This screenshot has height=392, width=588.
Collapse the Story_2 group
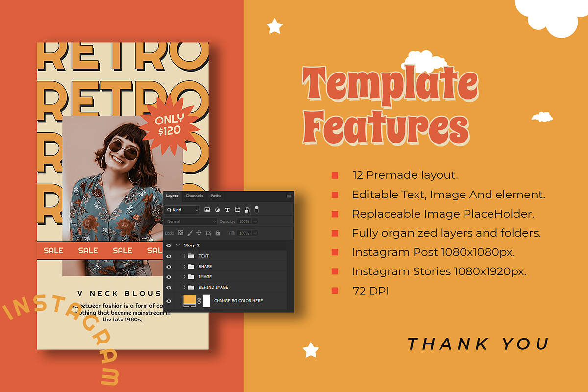pos(178,245)
